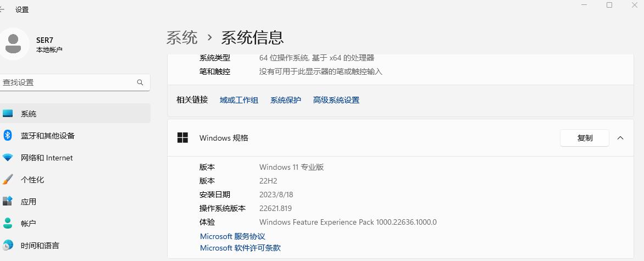
Task: Click the SER7 user avatar
Action: tap(14, 44)
